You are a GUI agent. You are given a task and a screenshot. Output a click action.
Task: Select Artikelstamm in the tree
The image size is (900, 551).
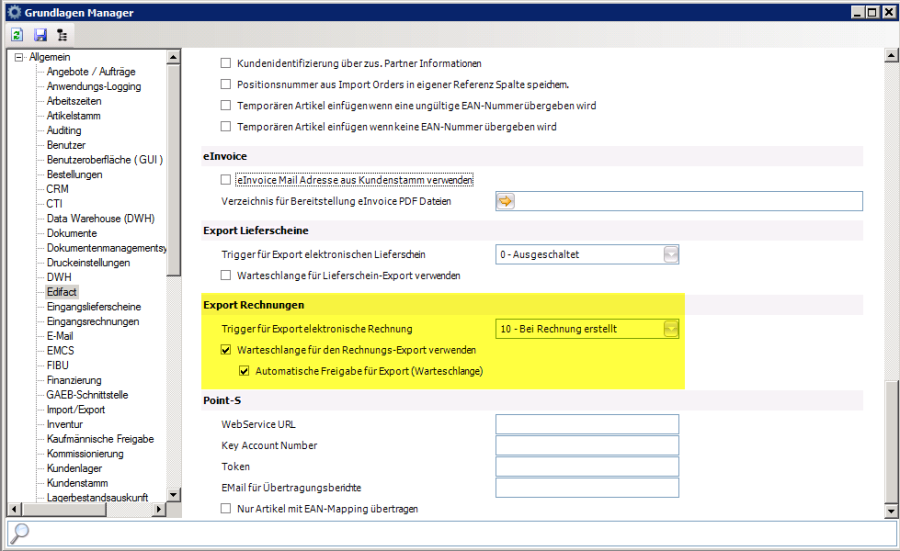(73, 116)
